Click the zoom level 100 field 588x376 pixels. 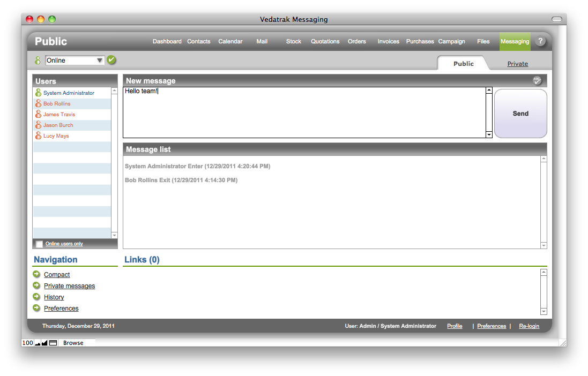(27, 343)
